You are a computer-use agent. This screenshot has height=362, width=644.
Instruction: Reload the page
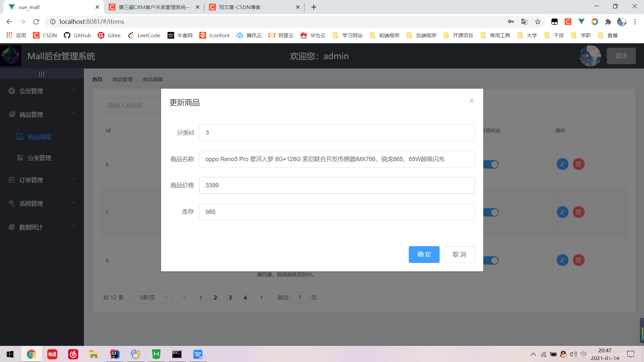pos(36,22)
